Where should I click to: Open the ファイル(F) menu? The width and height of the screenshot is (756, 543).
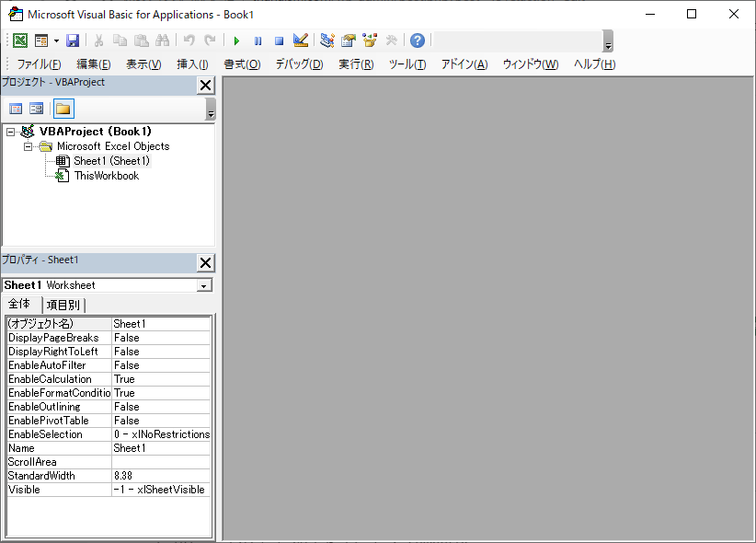[39, 64]
